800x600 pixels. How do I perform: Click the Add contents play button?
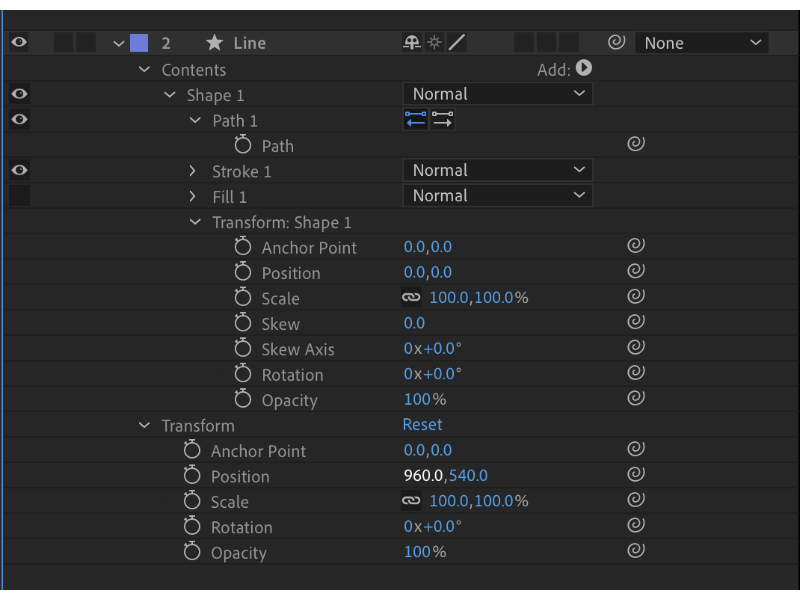584,68
